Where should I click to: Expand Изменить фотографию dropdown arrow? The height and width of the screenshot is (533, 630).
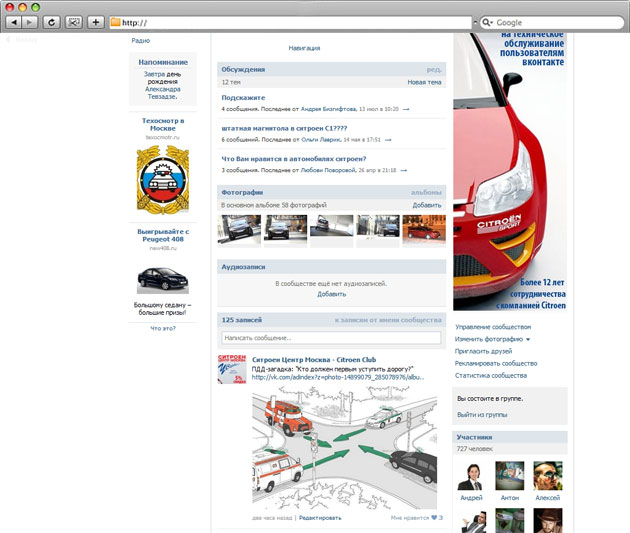click(528, 339)
